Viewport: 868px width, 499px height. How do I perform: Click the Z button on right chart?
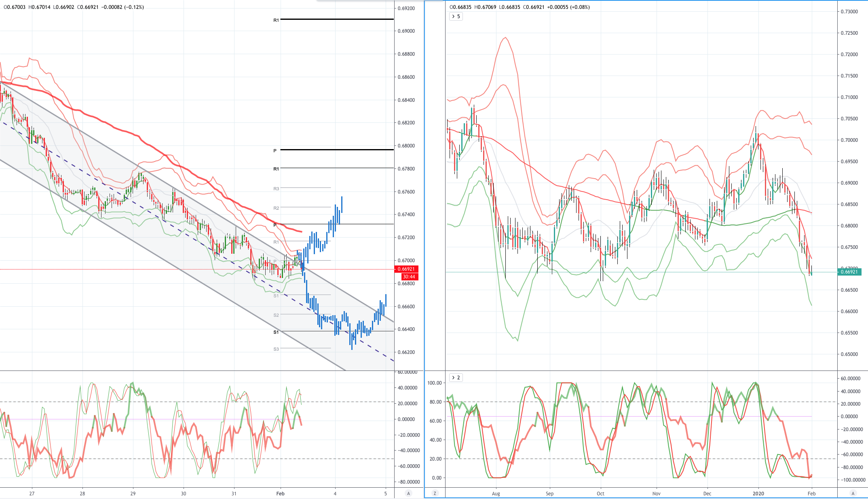point(435,493)
